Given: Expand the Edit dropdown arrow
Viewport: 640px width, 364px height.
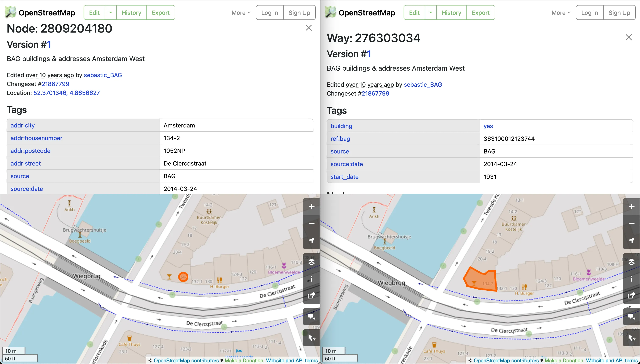Looking at the screenshot, I should coord(110,12).
